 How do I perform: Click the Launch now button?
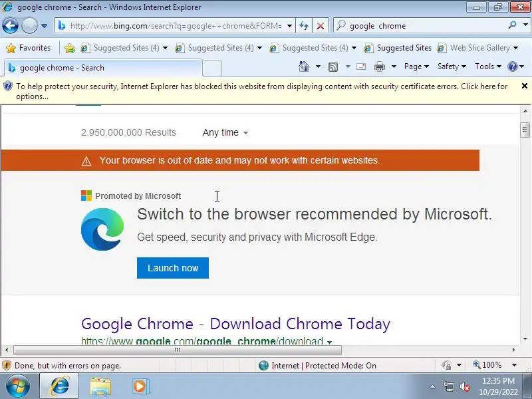[173, 268]
